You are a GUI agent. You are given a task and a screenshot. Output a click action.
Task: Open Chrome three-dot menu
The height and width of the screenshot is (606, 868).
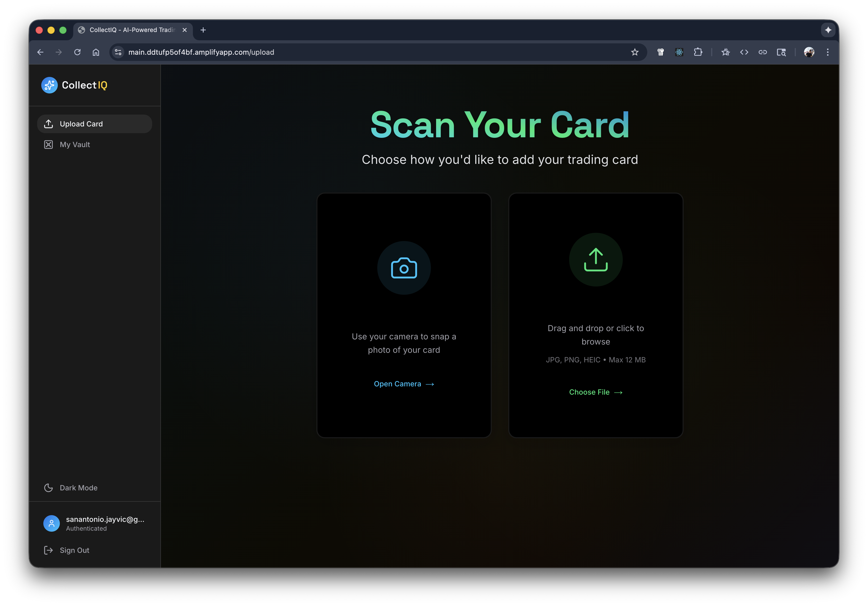(828, 52)
